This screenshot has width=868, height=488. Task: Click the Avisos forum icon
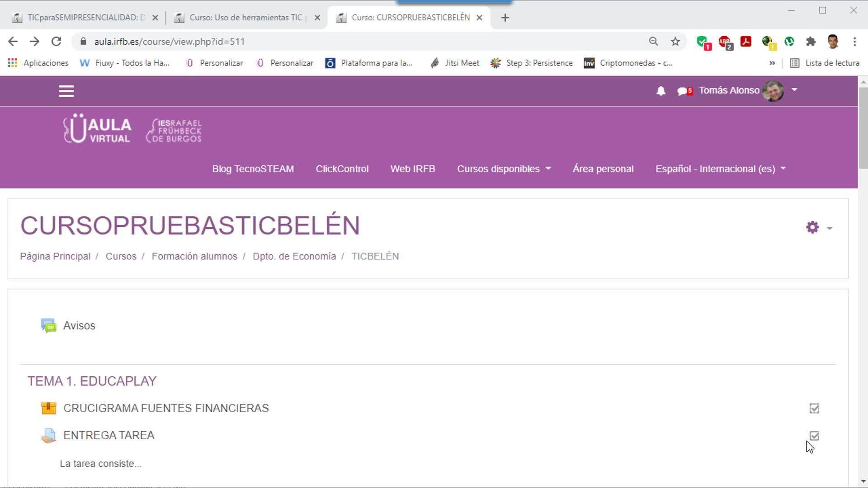tap(49, 326)
